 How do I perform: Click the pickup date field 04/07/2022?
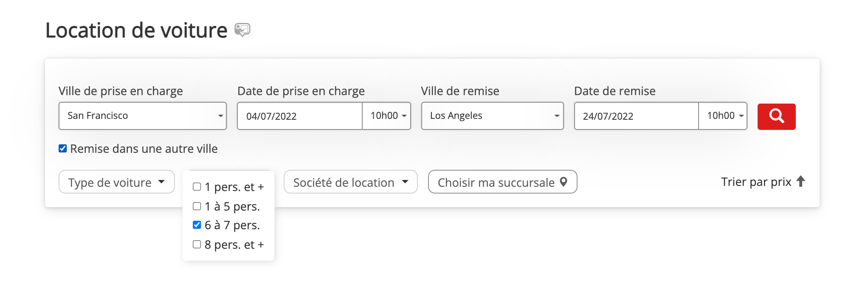point(299,116)
